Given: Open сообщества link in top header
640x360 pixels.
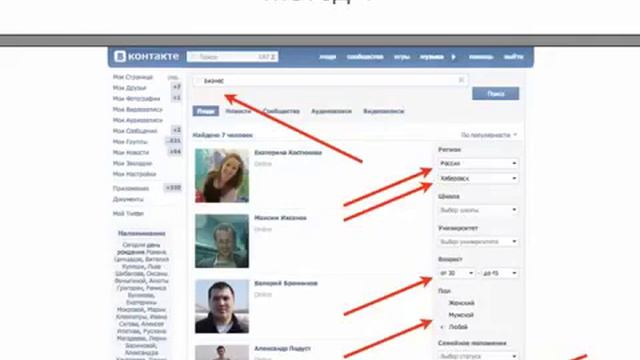Looking at the screenshot, I should coord(365,57).
